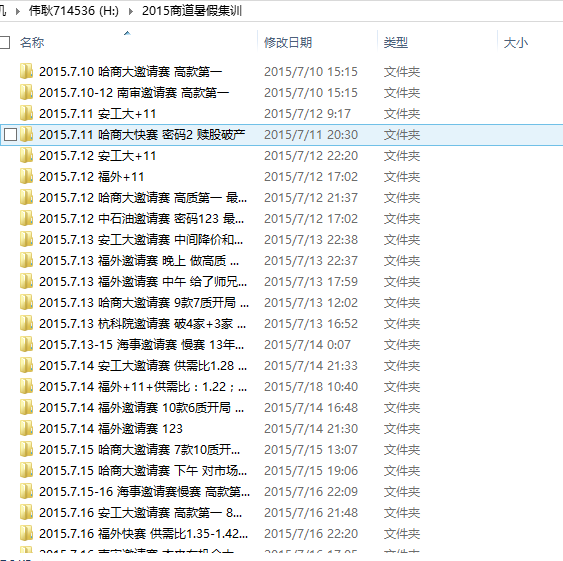Image resolution: width=563 pixels, height=561 pixels.
Task: Click date 2015/7/12 21:37
Action: (311, 198)
